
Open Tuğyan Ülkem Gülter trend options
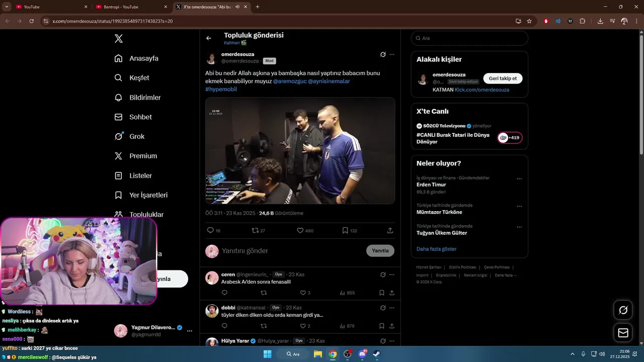coord(519,227)
